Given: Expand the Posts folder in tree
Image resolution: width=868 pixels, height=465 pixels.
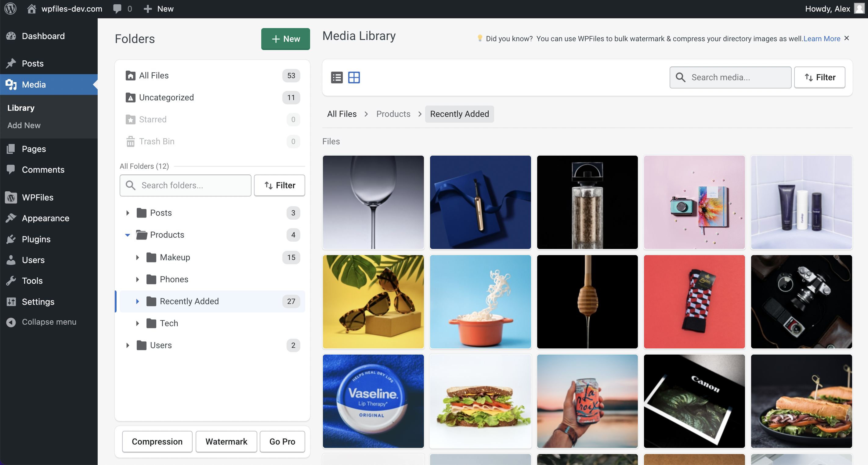Looking at the screenshot, I should tap(127, 212).
